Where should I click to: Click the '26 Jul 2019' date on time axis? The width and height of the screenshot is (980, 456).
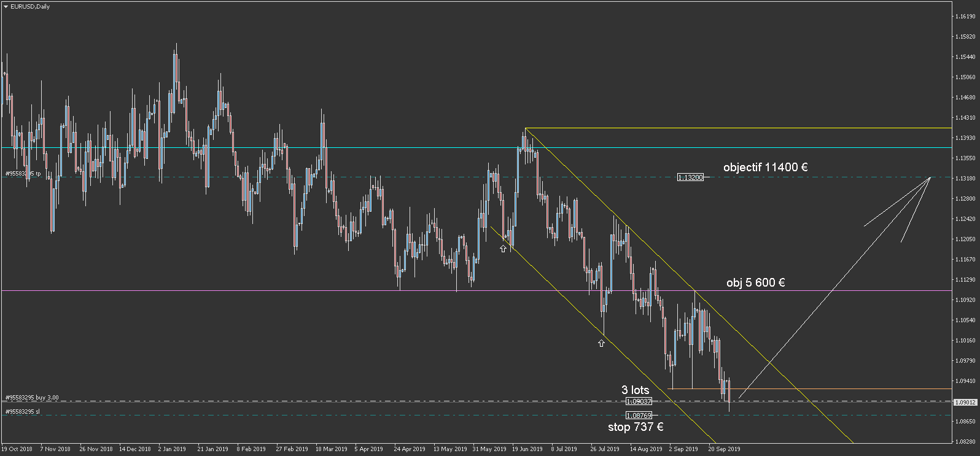coord(605,449)
